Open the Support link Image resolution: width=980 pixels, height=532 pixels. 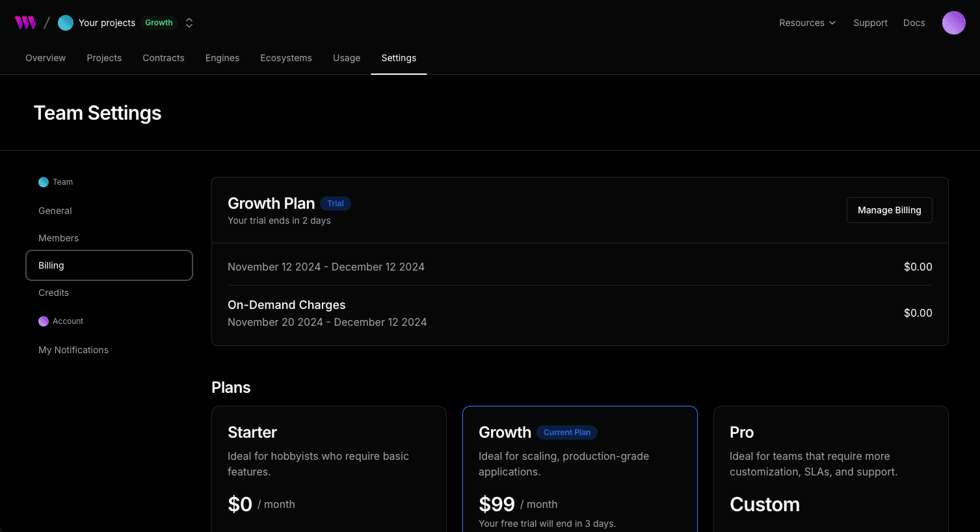(870, 23)
